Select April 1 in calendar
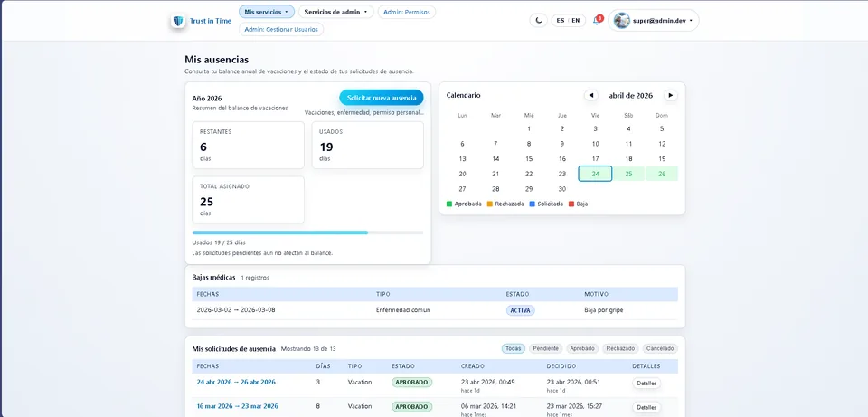This screenshot has height=417, width=868. coord(529,128)
